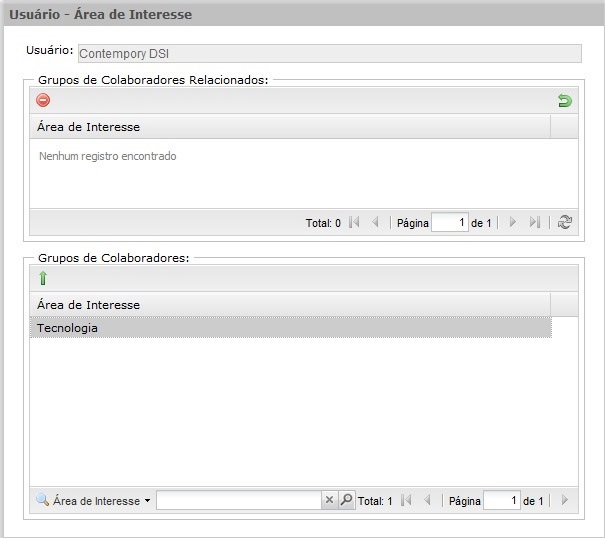Click the green up arrow to add group
Image resolution: width=605 pixels, height=538 pixels.
[x=43, y=278]
